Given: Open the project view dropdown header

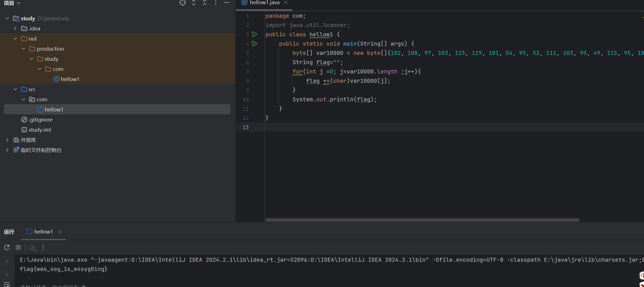Looking at the screenshot, I should coord(12,3).
